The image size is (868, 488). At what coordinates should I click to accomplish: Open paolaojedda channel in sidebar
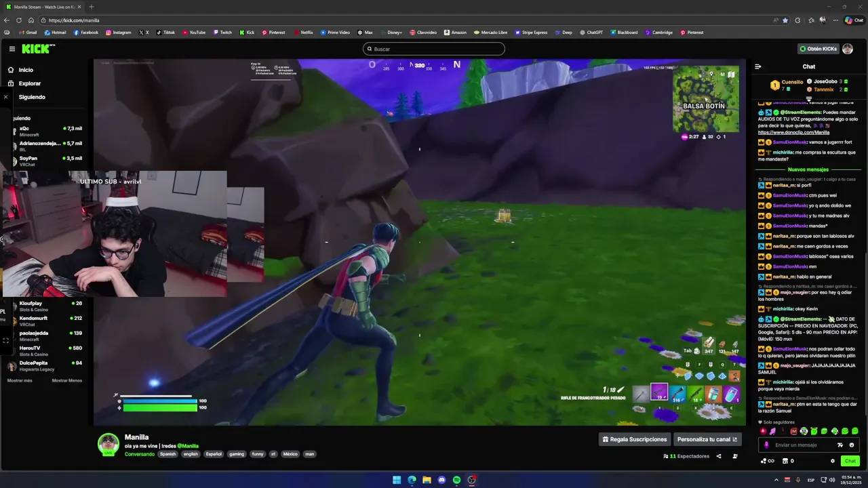pyautogui.click(x=45, y=336)
